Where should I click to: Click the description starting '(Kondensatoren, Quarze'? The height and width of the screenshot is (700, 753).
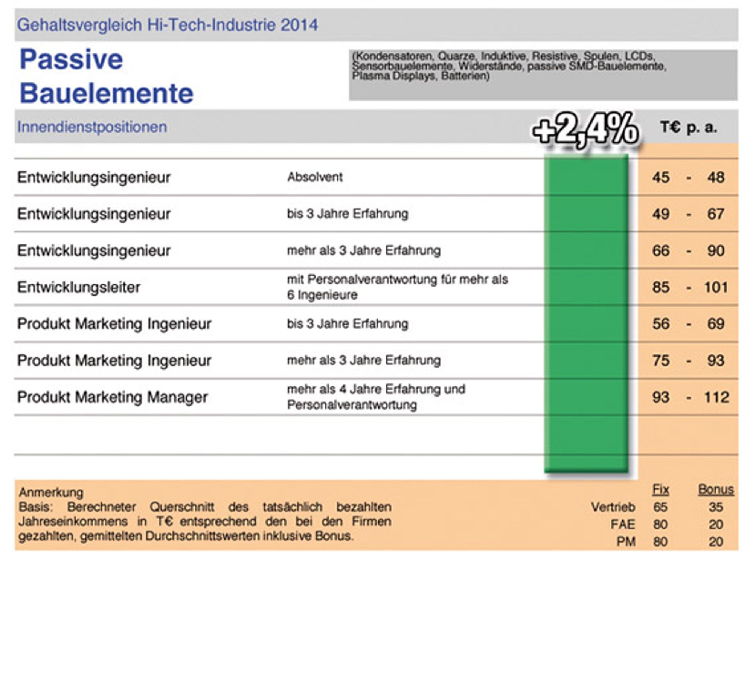pyautogui.click(x=509, y=66)
